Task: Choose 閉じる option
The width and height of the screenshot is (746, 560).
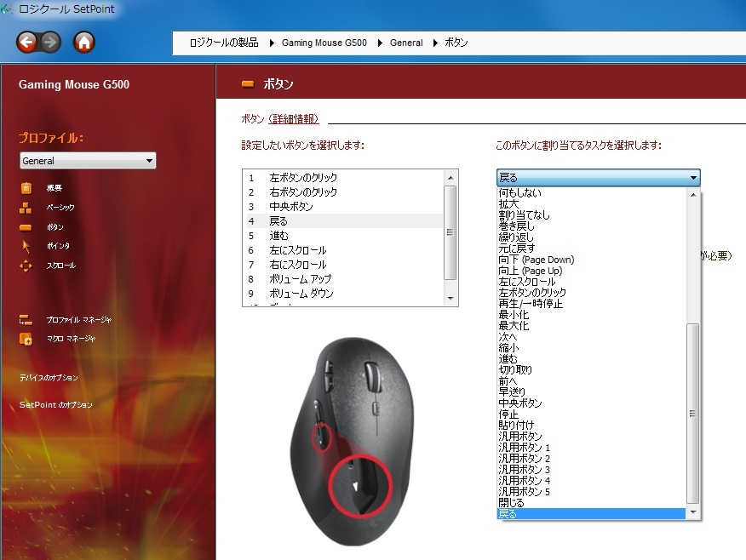Action: pos(591,503)
